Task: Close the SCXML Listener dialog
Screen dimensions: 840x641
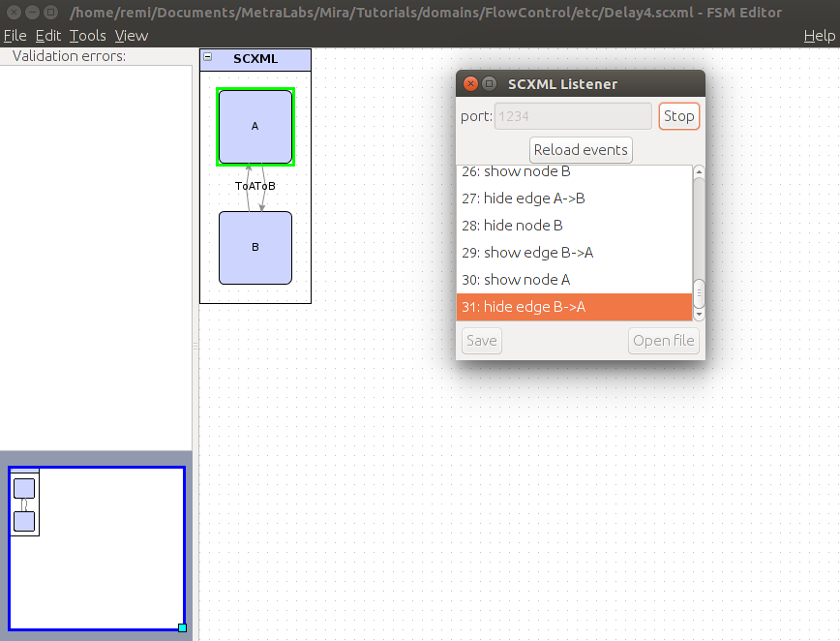Action: coord(470,84)
